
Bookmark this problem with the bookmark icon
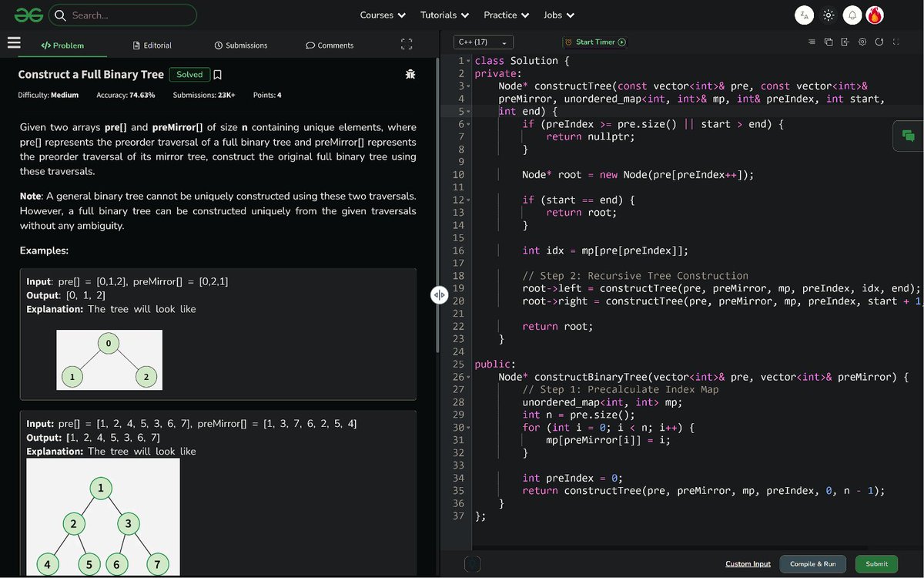(x=218, y=75)
